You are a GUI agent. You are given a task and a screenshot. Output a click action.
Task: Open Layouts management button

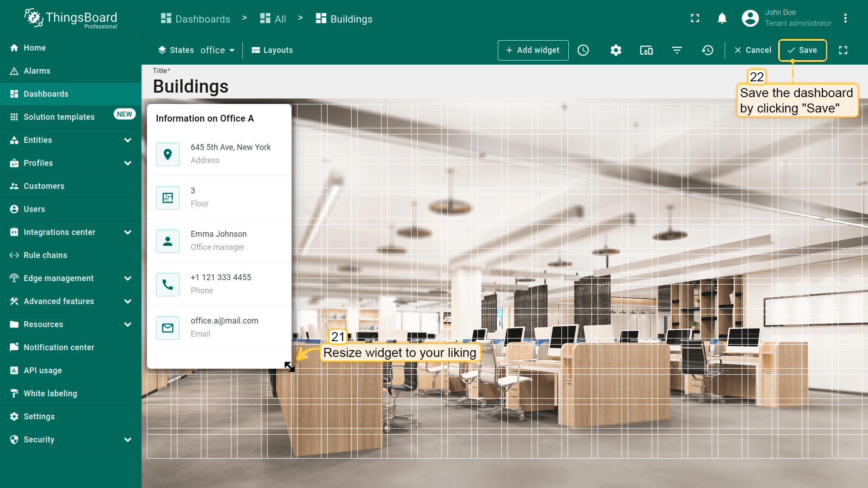272,50
